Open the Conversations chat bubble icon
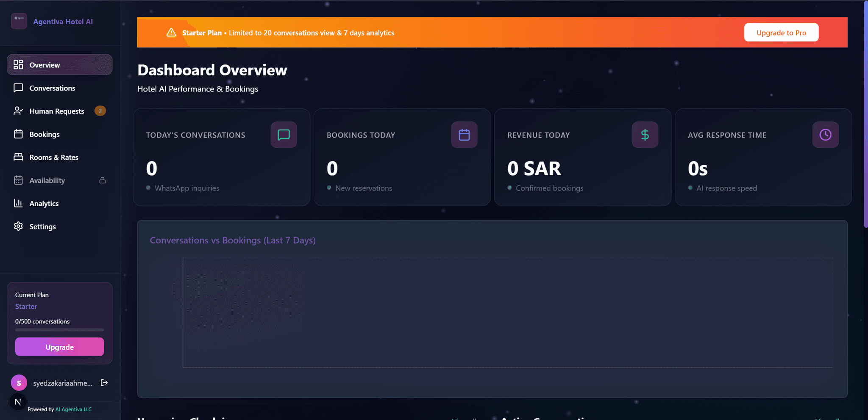The height and width of the screenshot is (420, 868). tap(18, 88)
